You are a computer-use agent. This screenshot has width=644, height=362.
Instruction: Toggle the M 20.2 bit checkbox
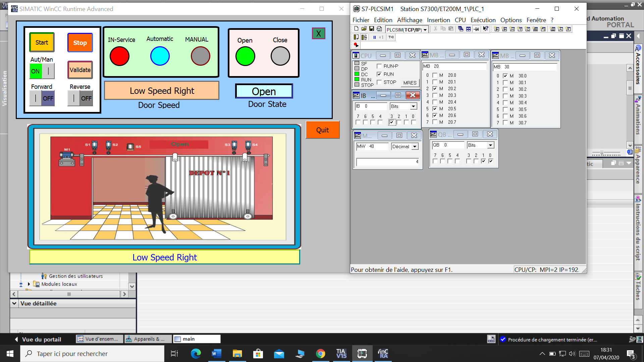coord(435,88)
